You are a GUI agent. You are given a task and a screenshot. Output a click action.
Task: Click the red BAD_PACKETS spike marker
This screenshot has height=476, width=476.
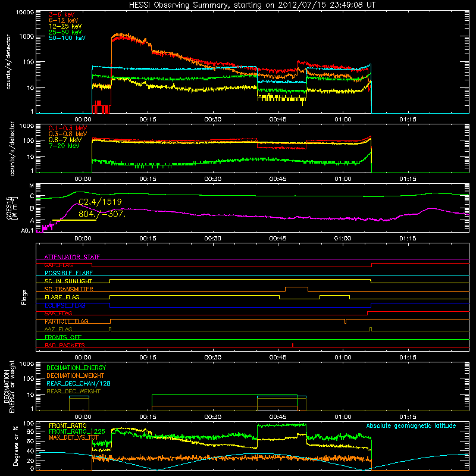click(293, 345)
